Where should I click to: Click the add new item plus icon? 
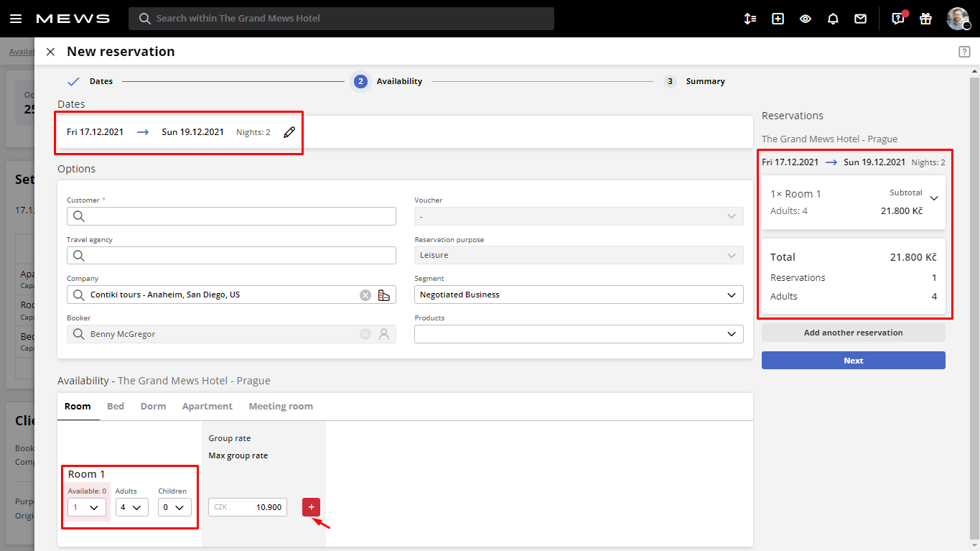[x=778, y=18]
